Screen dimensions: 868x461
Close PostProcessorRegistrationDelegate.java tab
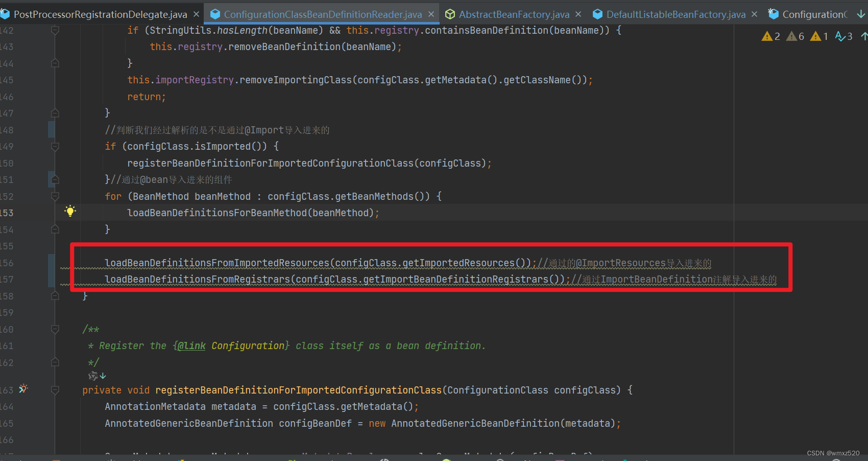196,14
